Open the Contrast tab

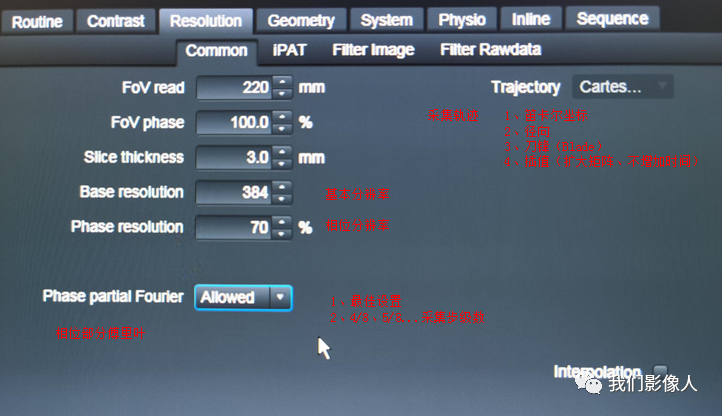coord(116,21)
